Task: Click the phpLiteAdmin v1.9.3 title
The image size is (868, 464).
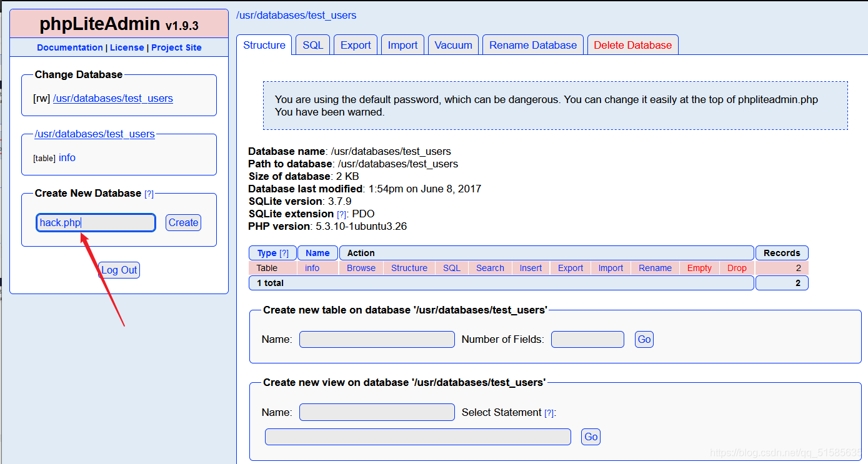Action: (119, 24)
